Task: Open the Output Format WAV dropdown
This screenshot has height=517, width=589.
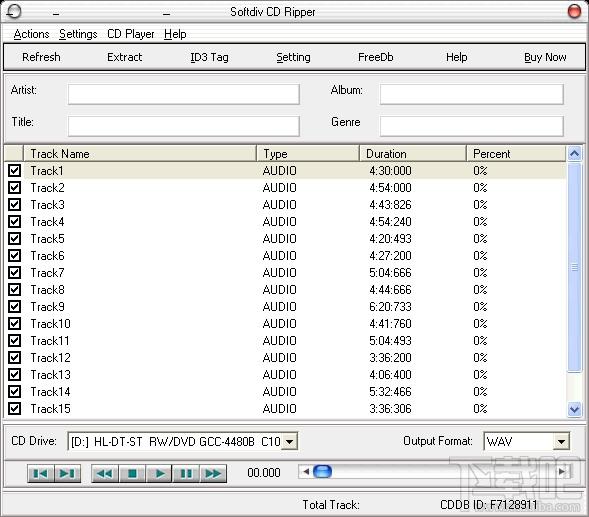Action: [561, 441]
